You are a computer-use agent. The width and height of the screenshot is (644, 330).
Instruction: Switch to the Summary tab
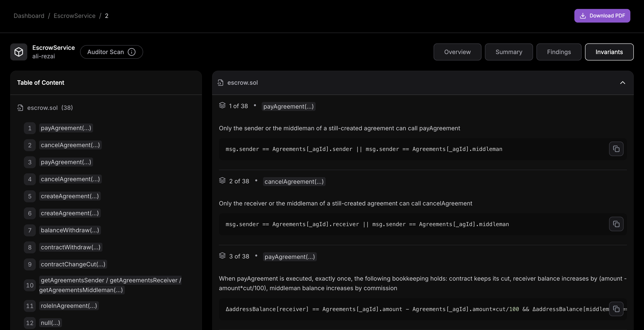[509, 52]
